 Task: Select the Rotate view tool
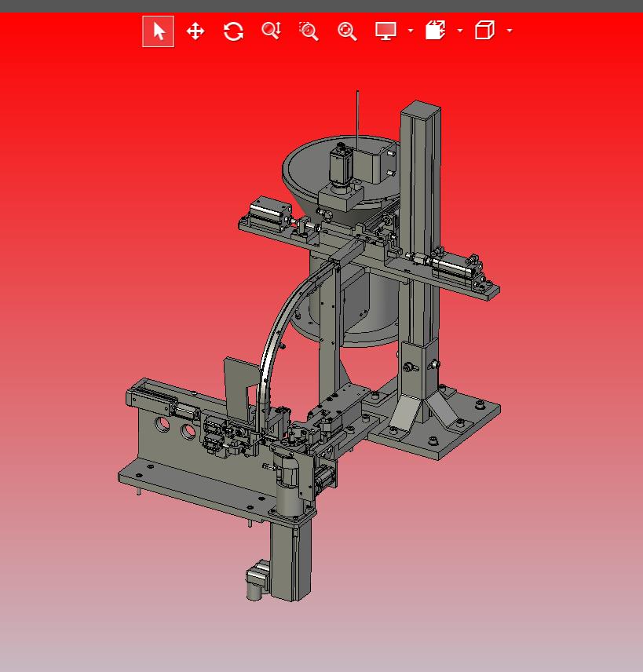click(x=233, y=31)
